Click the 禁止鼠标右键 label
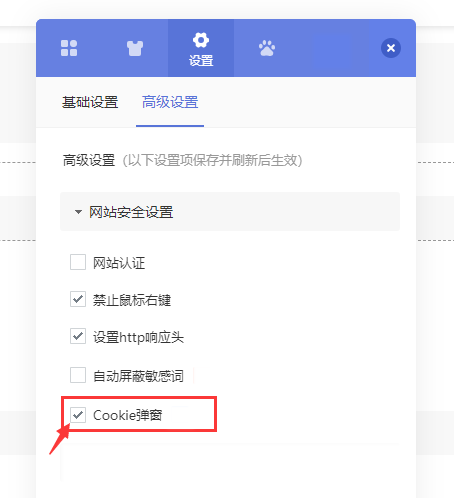Image resolution: width=454 pixels, height=498 pixels. point(132,300)
